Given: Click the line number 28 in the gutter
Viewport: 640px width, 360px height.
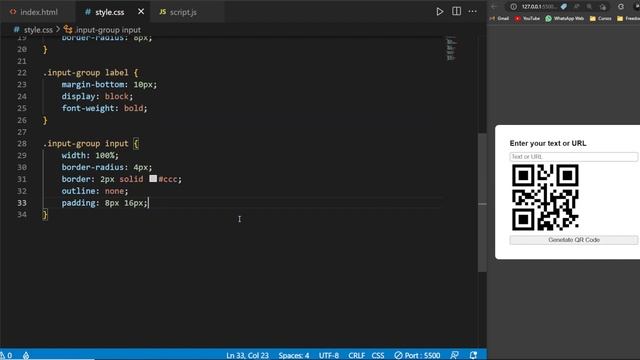Looking at the screenshot, I should coord(22,144).
